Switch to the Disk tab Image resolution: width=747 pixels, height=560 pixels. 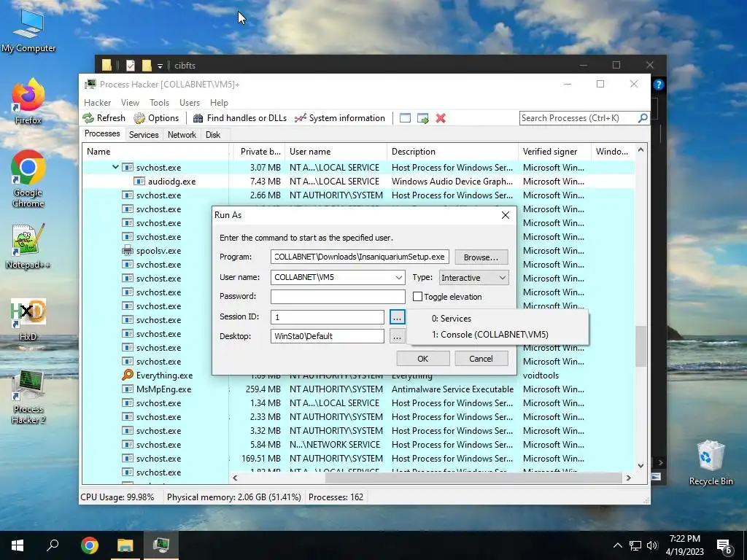point(213,135)
